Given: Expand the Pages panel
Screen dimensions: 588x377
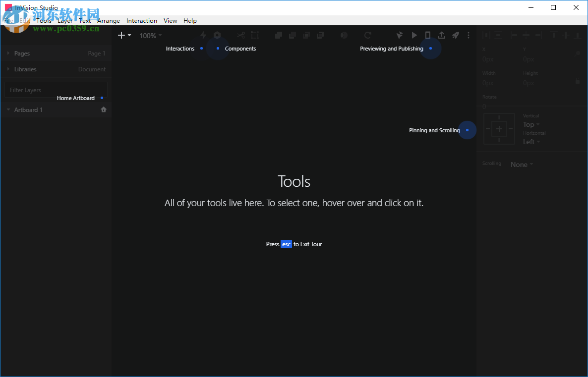Looking at the screenshot, I should (x=9, y=53).
